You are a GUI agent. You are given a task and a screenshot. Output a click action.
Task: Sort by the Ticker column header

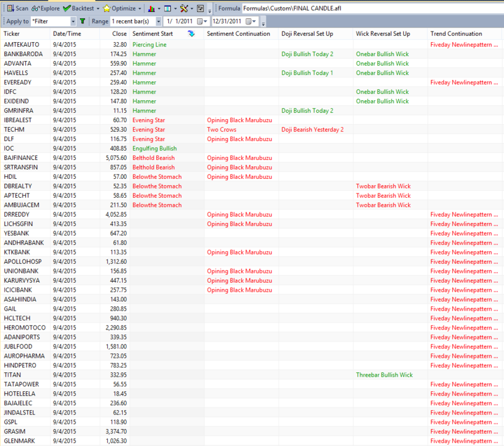pos(25,34)
